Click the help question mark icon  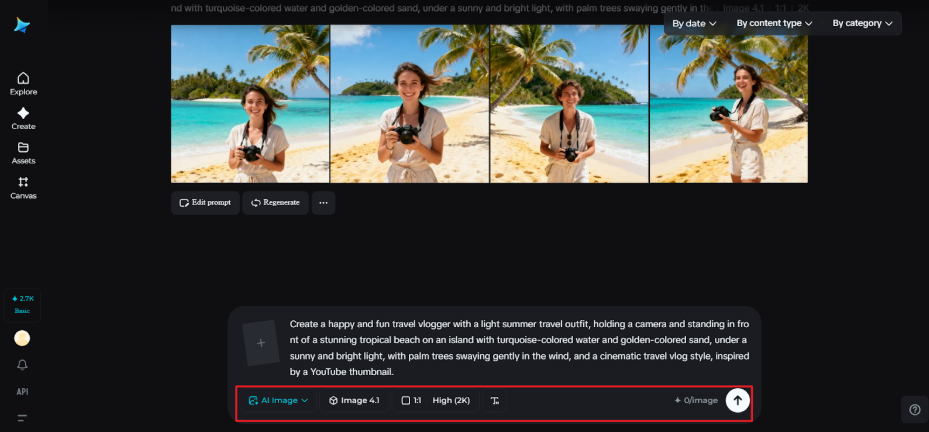[914, 409]
